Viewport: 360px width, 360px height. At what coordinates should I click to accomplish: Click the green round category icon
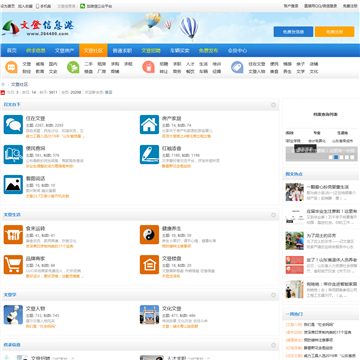coord(73,67)
